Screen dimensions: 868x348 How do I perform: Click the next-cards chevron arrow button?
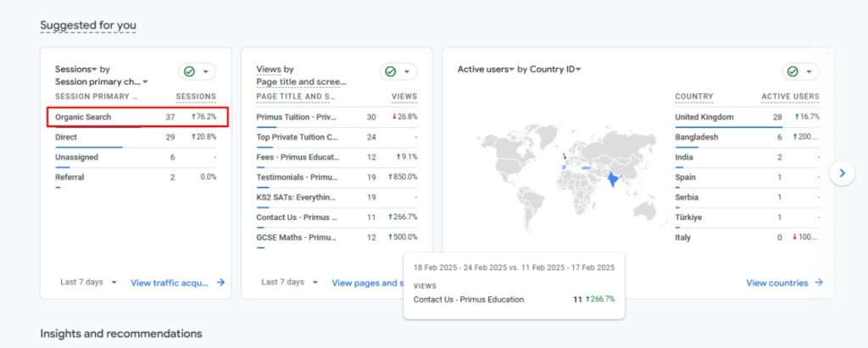tap(842, 174)
